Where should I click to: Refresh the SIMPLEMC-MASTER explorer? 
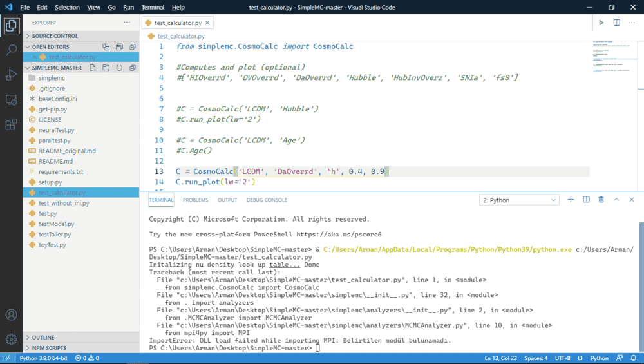[x=119, y=68]
